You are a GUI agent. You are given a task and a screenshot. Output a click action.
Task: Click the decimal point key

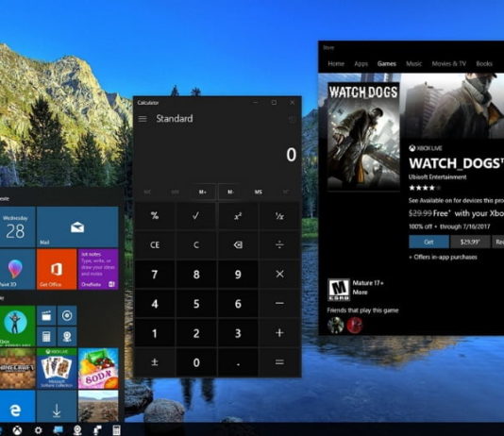tap(238, 362)
